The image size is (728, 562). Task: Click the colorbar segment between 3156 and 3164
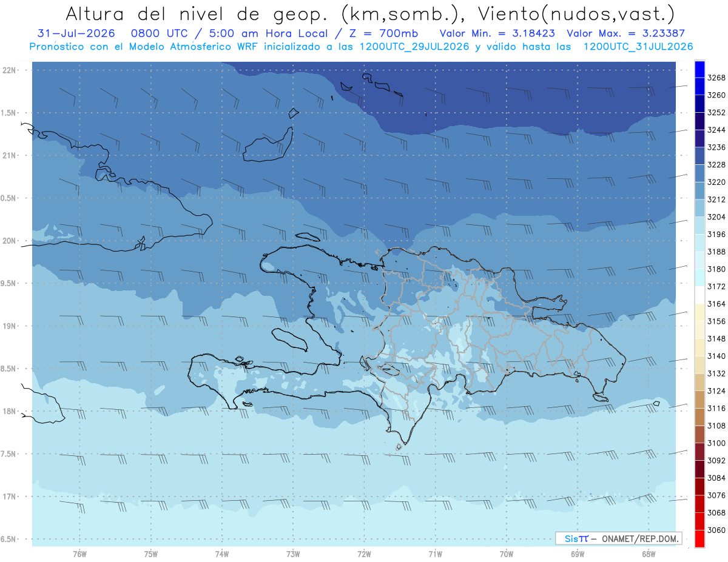[x=699, y=313]
